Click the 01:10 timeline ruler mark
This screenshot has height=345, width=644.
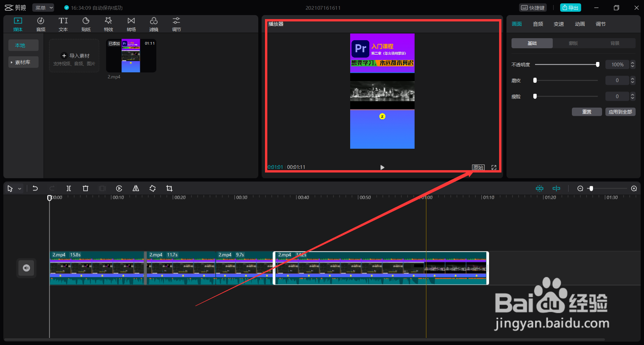(x=488, y=198)
